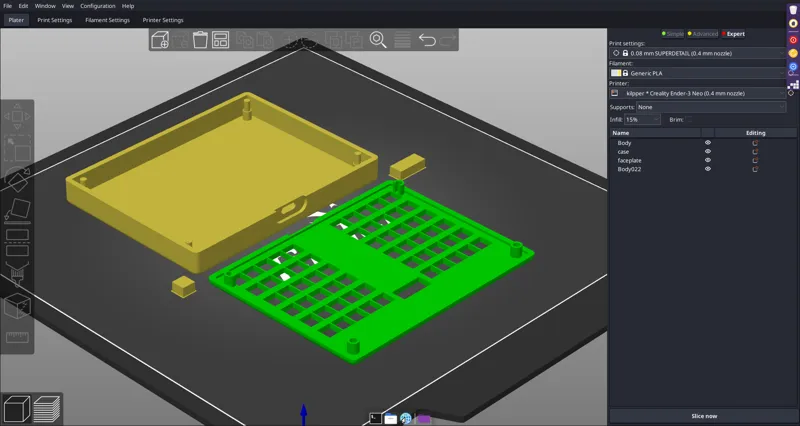Click the Paste icon in the top toolbar
Screen dimensions: 800x426
tap(265, 40)
